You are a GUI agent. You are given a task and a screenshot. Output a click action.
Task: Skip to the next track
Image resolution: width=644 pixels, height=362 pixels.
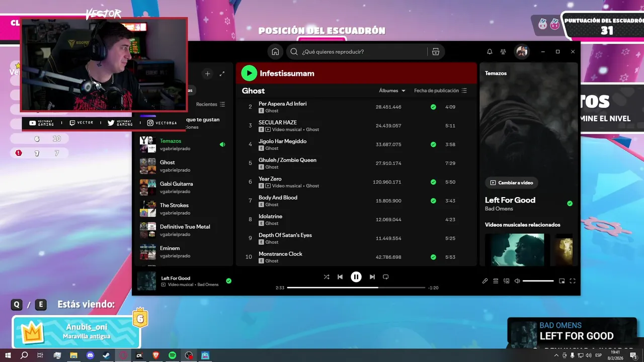tap(372, 277)
